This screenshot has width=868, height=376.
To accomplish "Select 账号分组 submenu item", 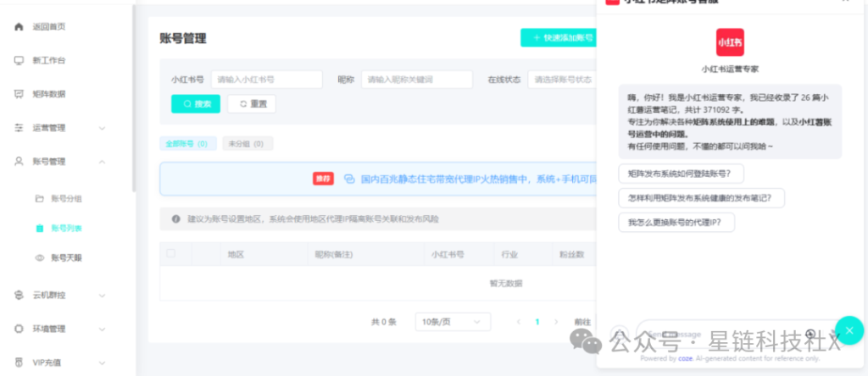I will click(66, 198).
